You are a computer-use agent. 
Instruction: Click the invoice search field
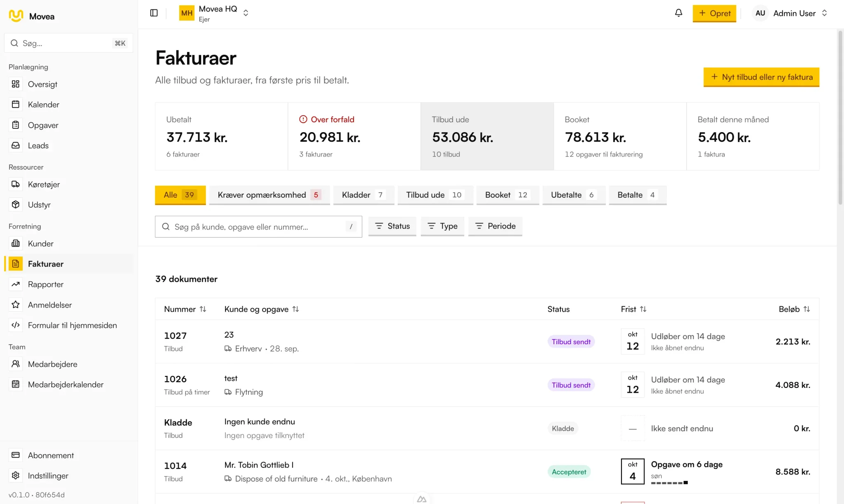tap(258, 227)
